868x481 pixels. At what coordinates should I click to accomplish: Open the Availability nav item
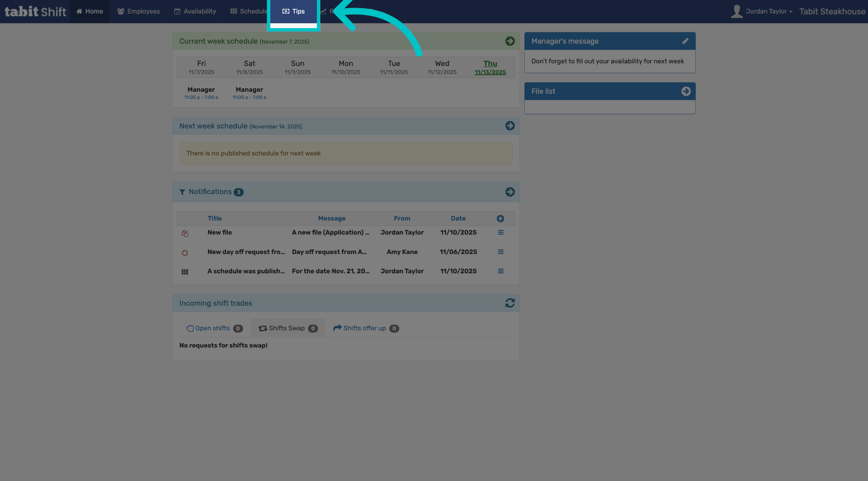tap(195, 12)
